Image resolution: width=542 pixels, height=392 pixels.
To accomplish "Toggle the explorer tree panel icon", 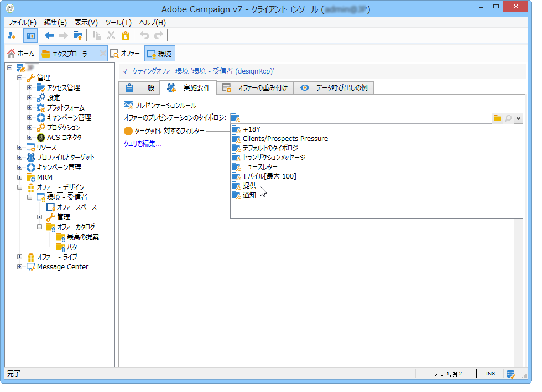I will pos(30,35).
